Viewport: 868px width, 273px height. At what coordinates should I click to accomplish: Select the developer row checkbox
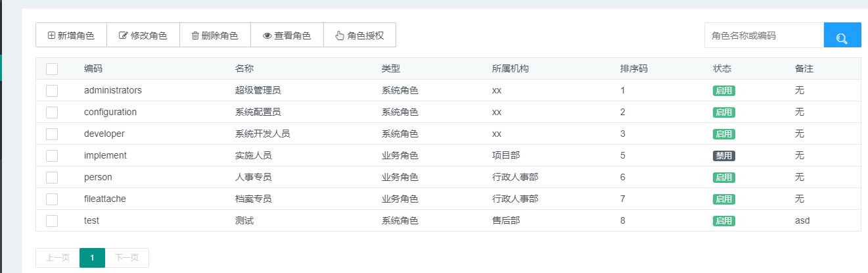52,134
